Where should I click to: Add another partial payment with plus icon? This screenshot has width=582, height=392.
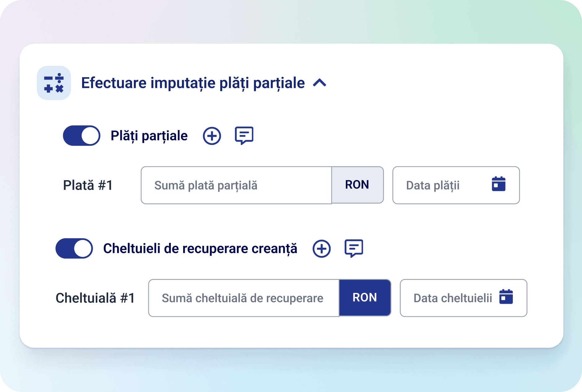point(212,136)
